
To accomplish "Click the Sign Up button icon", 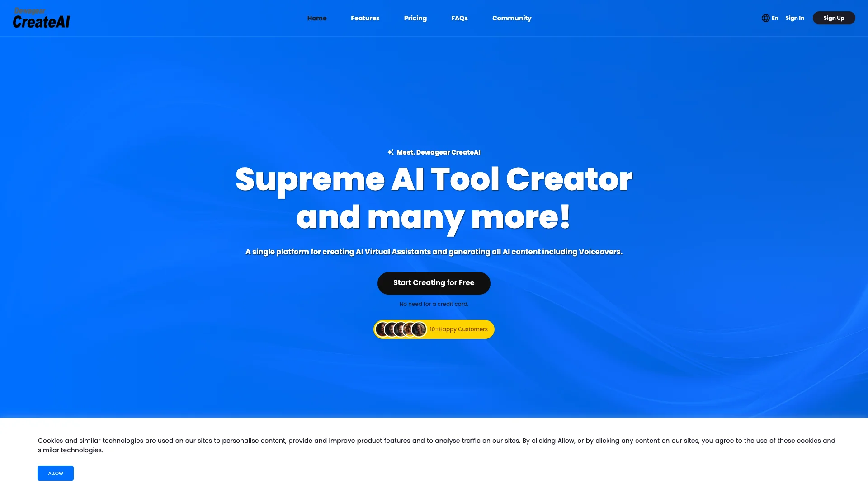I will pos(834,18).
